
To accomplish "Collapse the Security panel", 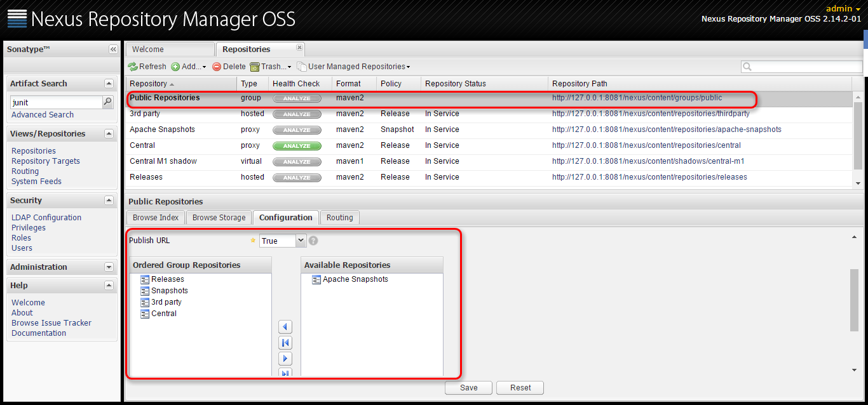I will [x=109, y=201].
